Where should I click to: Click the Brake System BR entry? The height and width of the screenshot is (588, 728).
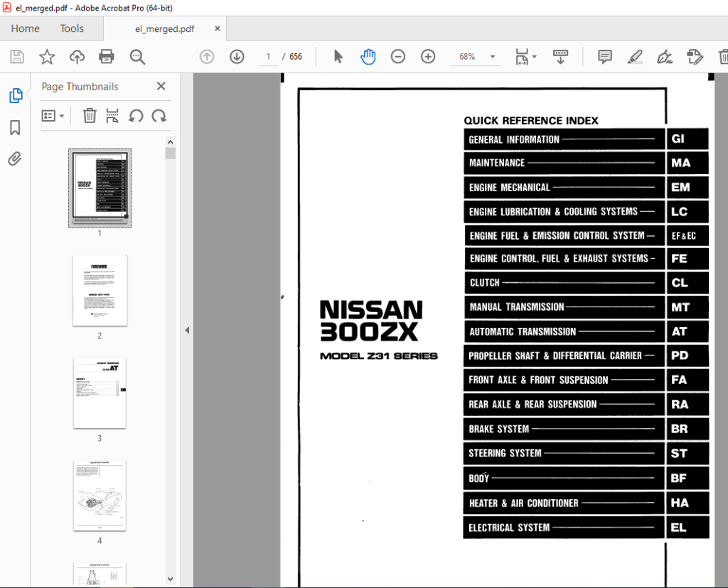point(586,429)
